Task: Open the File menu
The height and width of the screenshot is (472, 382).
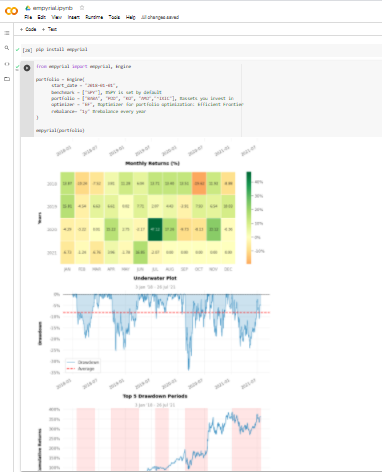Action: coord(28,17)
